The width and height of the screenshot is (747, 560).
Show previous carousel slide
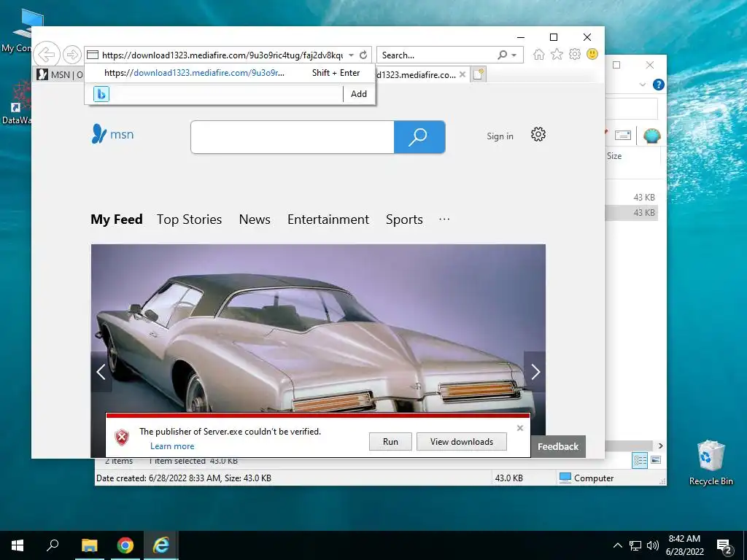click(x=101, y=372)
